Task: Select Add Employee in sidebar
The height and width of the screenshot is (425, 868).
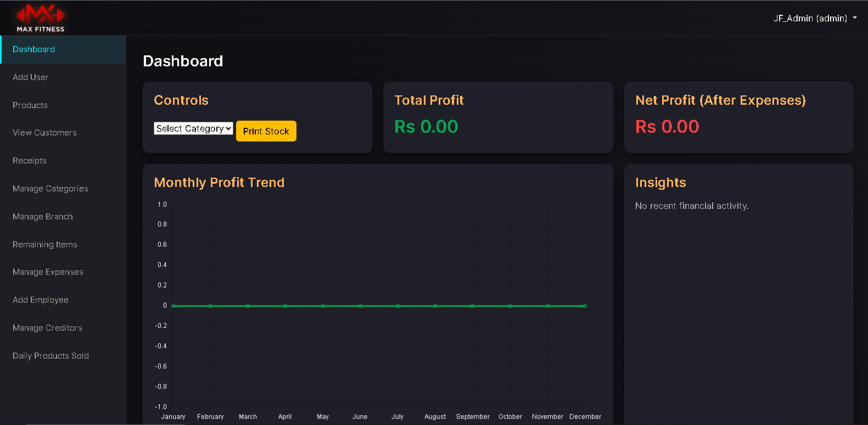Action: pyautogui.click(x=41, y=300)
